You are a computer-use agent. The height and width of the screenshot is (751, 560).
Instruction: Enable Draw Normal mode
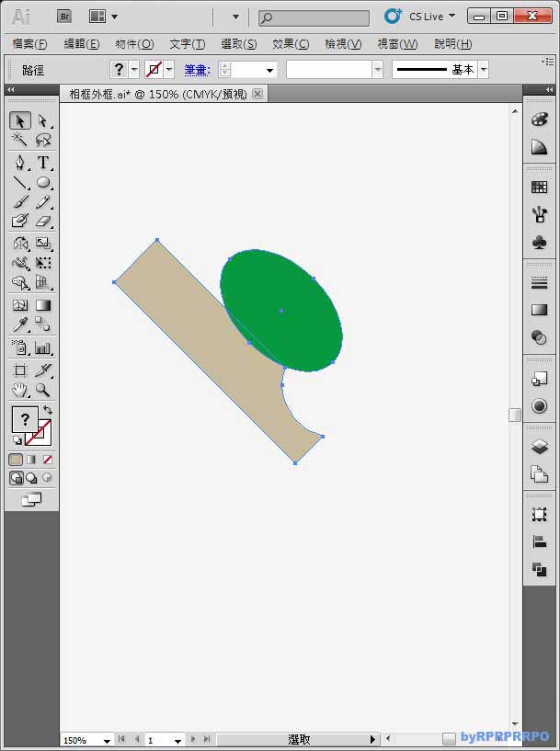16,477
